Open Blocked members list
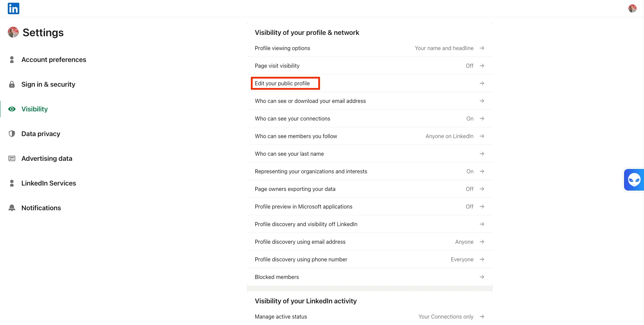Viewport: 644px width, 325px height. pyautogui.click(x=369, y=277)
